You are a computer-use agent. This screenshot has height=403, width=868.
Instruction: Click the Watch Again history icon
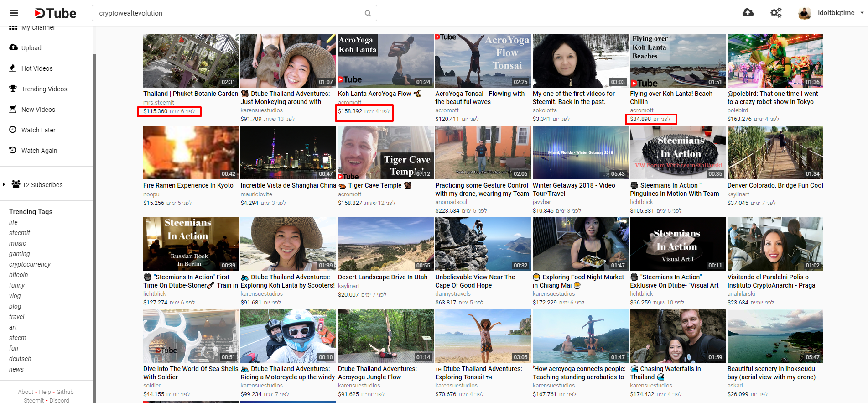(13, 150)
